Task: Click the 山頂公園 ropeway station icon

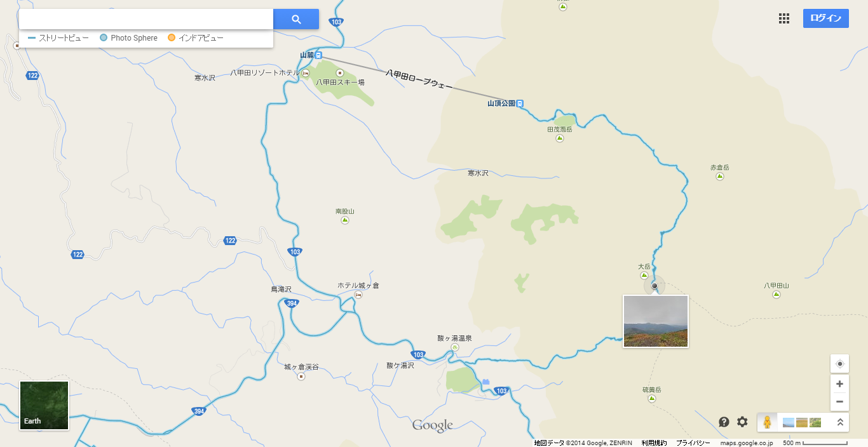Action: point(520,103)
